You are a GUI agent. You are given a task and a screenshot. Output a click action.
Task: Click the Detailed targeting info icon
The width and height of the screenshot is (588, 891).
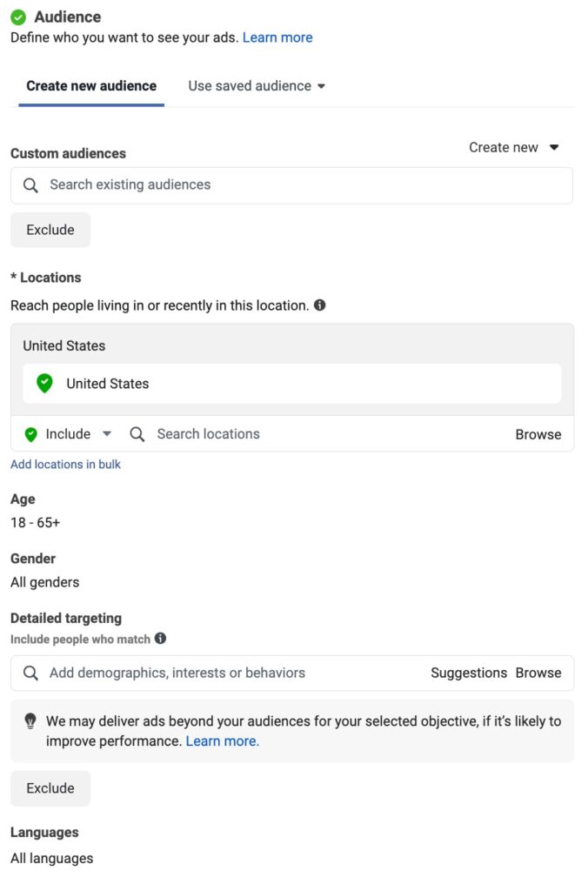point(160,639)
